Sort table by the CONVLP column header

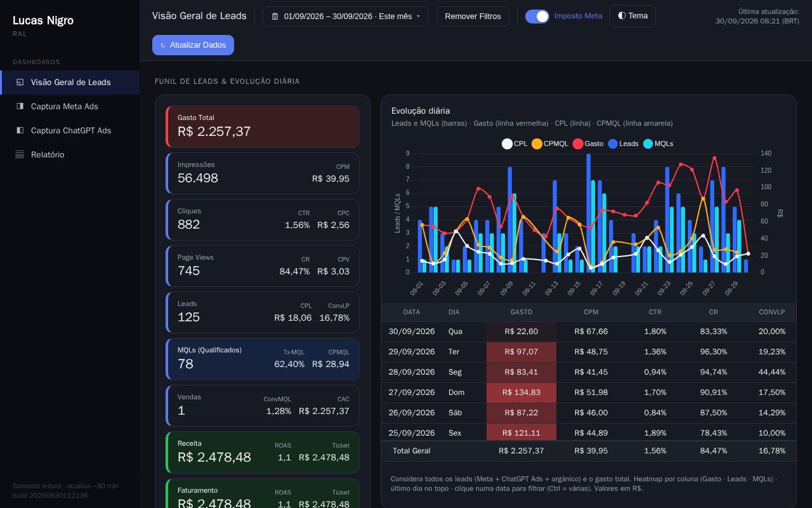tap(772, 312)
